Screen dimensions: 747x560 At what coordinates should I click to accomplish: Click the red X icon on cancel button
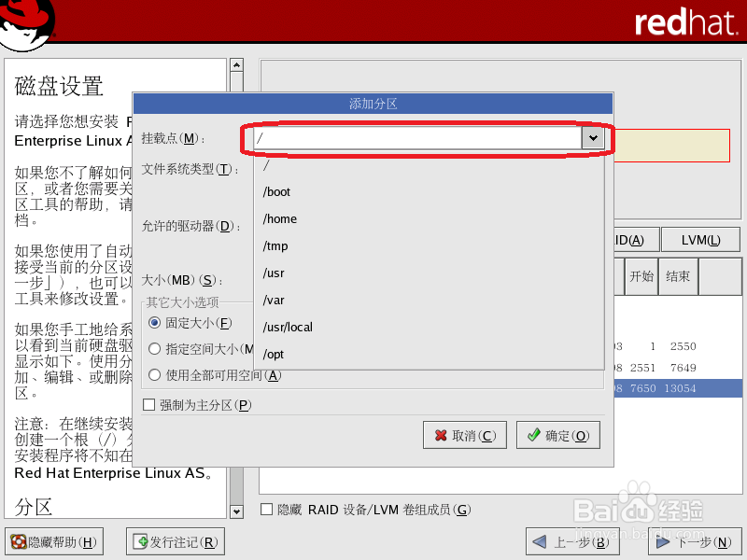(x=441, y=435)
